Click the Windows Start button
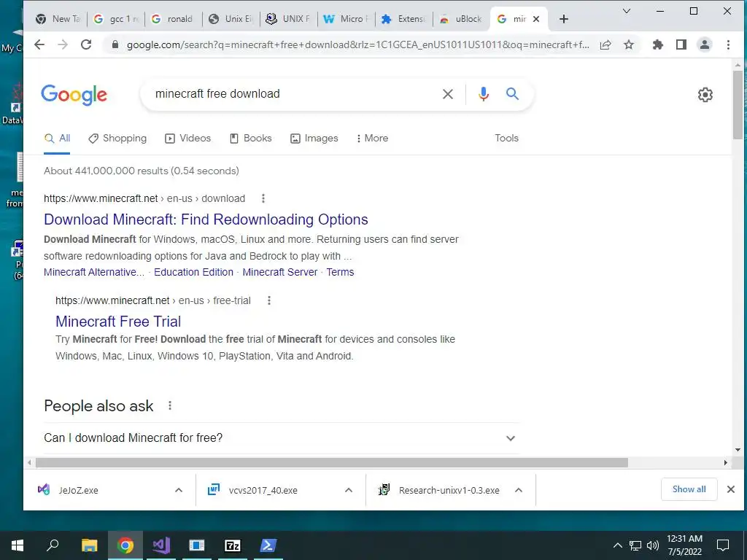Viewport: 747px width, 560px height. tap(18, 545)
